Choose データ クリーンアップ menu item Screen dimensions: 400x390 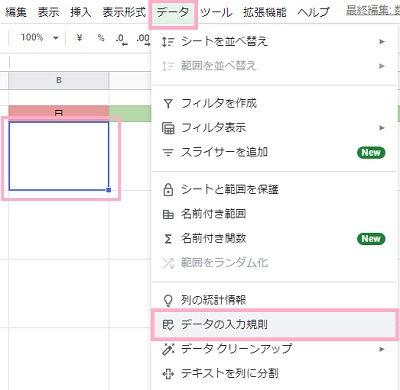click(x=274, y=349)
